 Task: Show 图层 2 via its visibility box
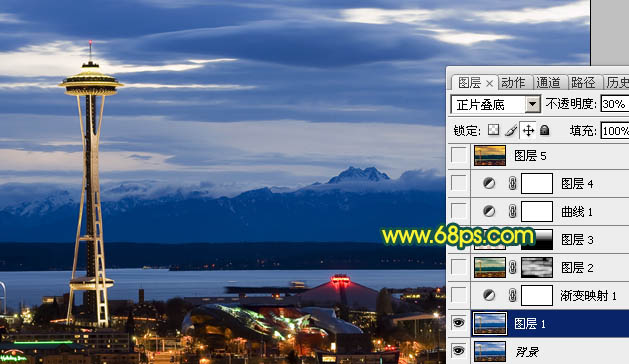click(x=459, y=267)
